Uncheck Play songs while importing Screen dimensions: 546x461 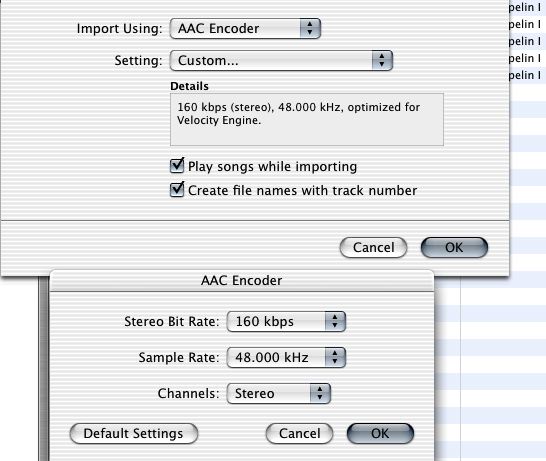pyautogui.click(x=177, y=166)
